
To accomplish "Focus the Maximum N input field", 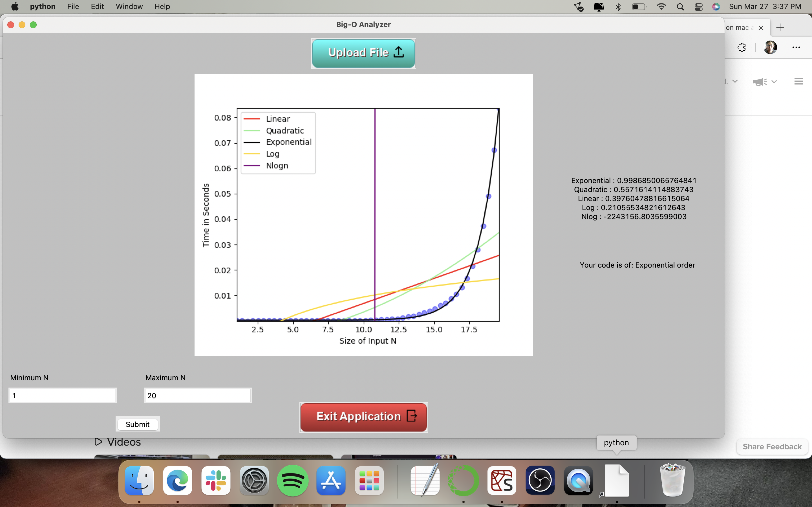I will coord(198,396).
